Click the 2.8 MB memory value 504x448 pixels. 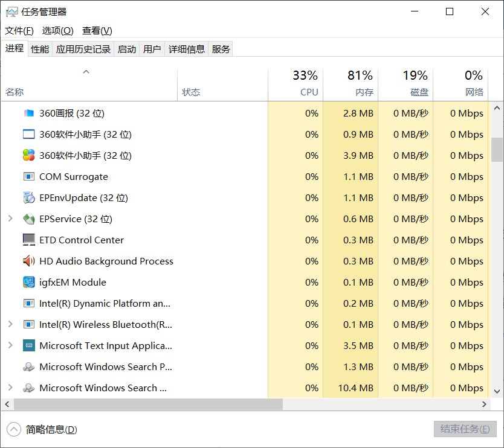[358, 113]
